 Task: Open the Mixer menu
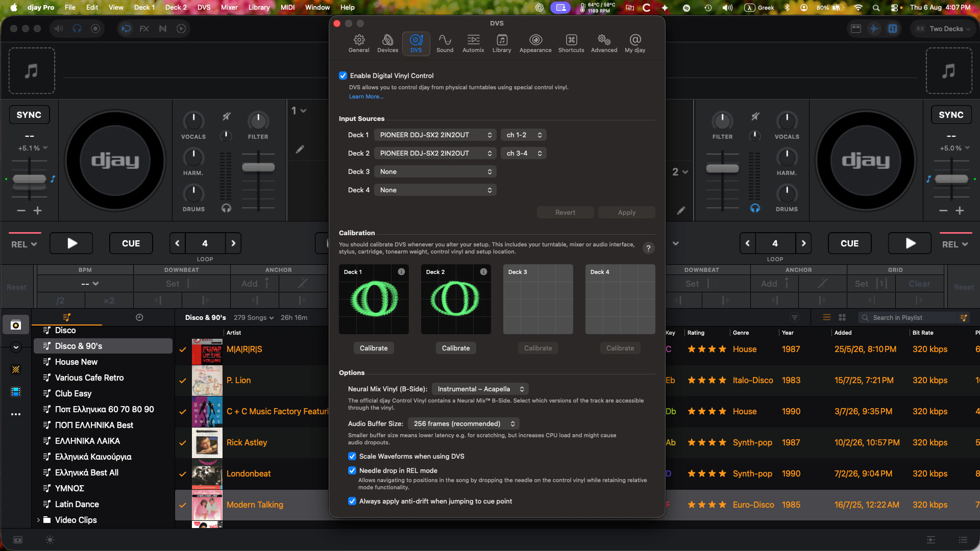(x=229, y=7)
